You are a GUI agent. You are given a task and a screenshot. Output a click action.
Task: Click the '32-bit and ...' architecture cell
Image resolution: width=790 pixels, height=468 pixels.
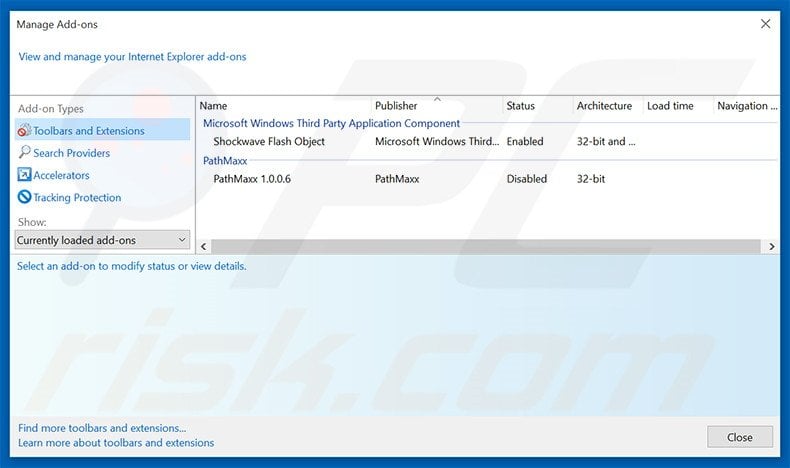(x=606, y=142)
